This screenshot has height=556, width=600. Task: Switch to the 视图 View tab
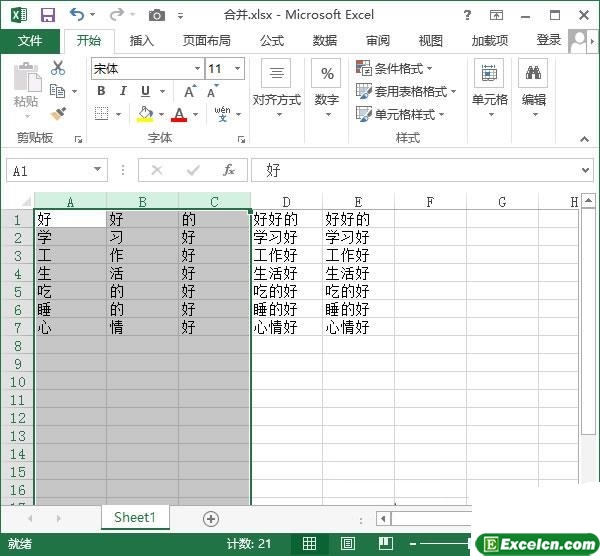[x=431, y=41]
